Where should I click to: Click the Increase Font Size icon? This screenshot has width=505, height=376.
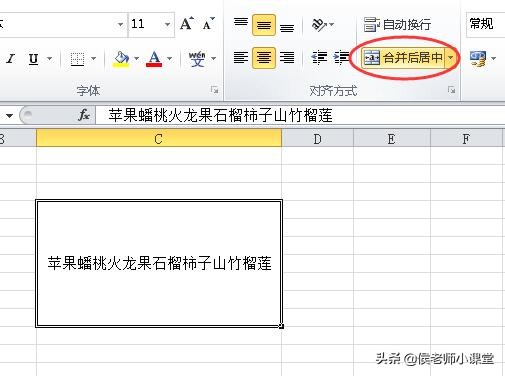click(187, 24)
